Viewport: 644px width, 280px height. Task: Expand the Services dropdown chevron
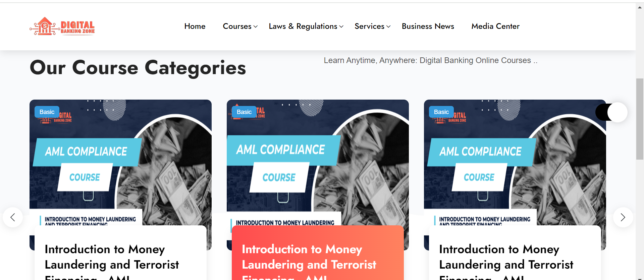point(388,26)
